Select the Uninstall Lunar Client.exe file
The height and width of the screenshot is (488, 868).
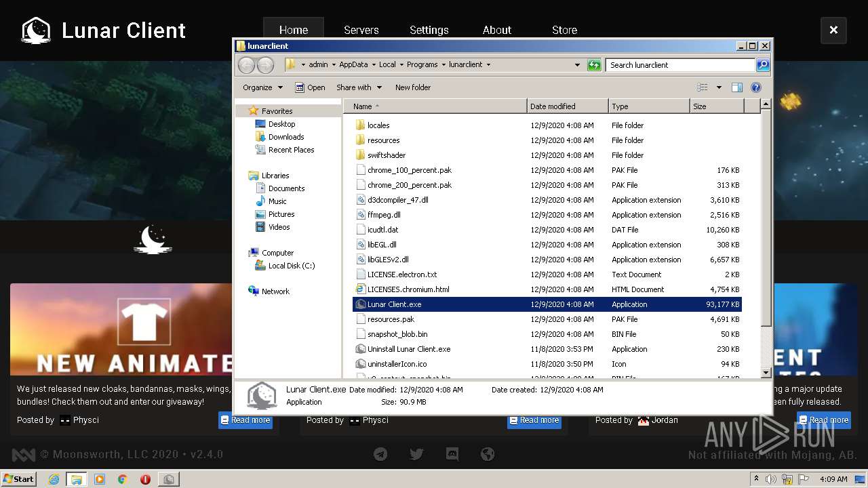point(408,349)
